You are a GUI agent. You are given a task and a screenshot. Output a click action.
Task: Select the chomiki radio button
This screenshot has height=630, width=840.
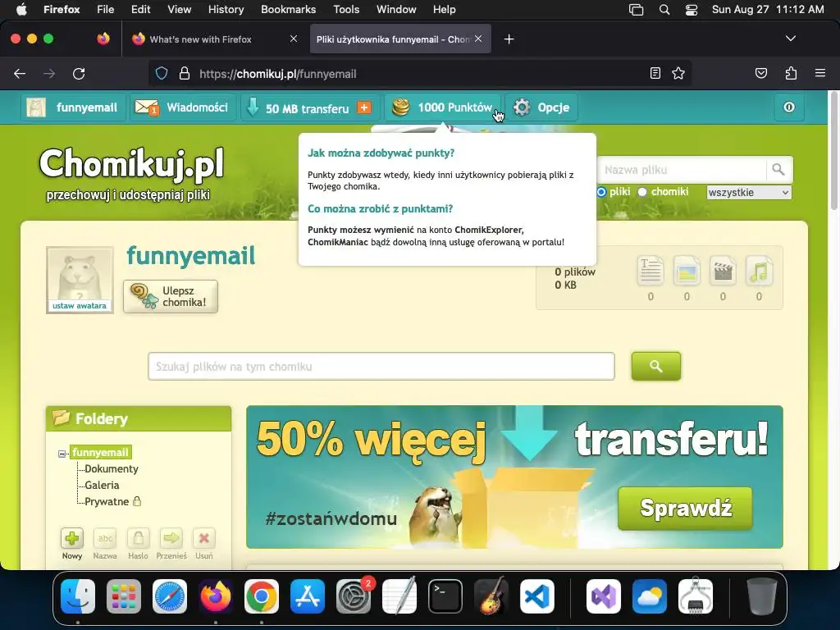[642, 192]
